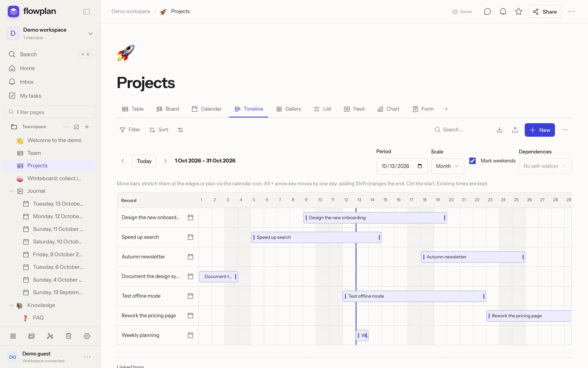Open graph view icon in sidebar footer
The width and height of the screenshot is (588, 368).
pos(50,336)
